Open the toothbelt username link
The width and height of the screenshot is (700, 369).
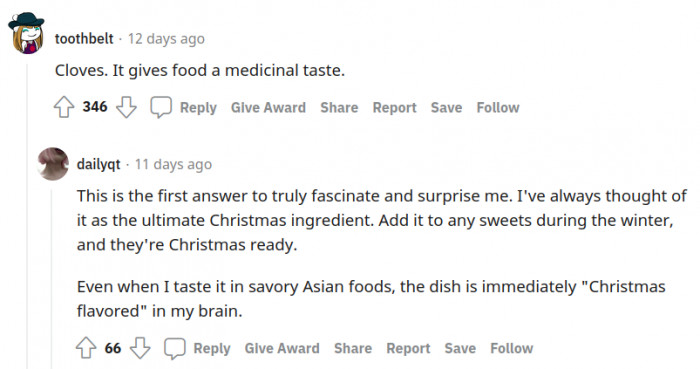(84, 39)
